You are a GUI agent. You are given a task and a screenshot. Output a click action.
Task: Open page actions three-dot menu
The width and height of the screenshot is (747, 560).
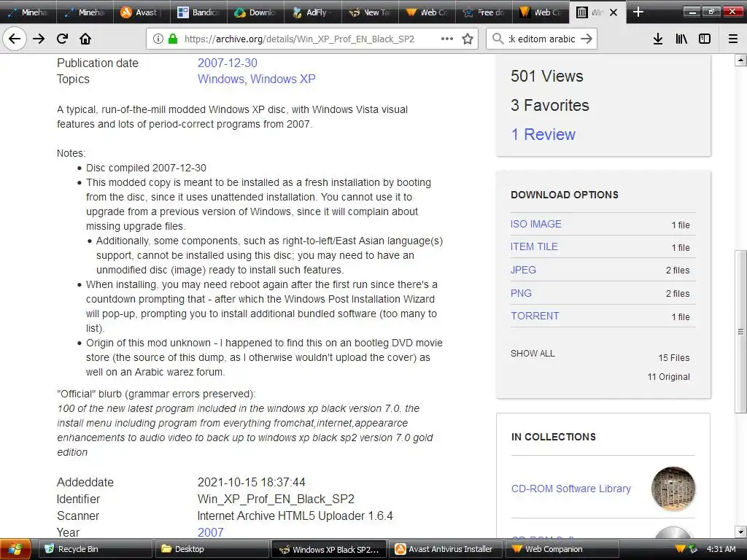447,39
